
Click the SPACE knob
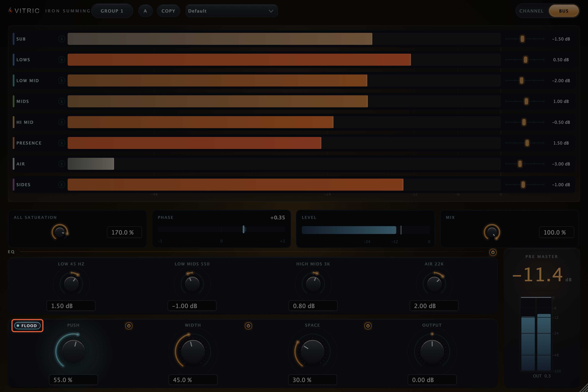312,351
